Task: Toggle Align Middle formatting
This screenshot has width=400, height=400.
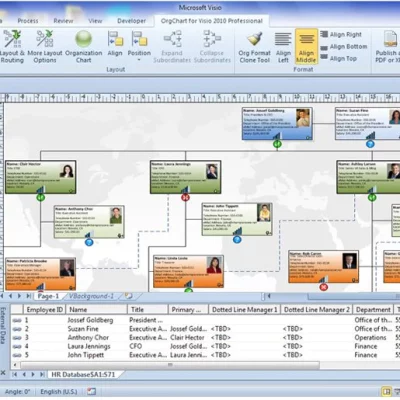Action: pyautogui.click(x=306, y=47)
